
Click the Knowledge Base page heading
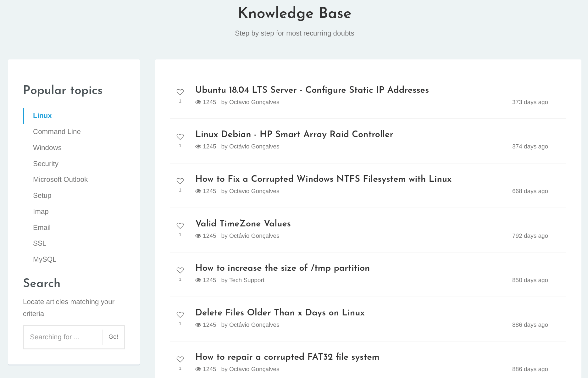295,14
